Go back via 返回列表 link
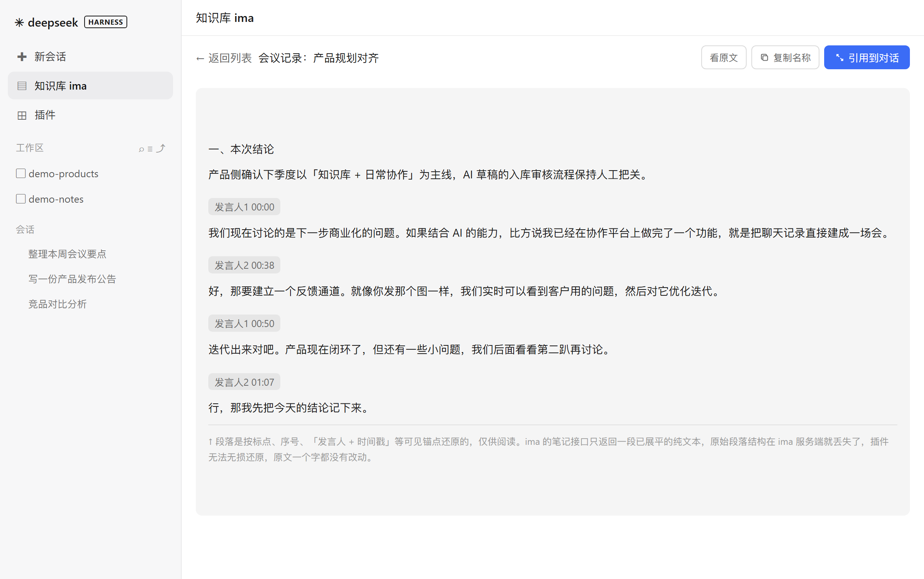924x579 pixels. (224, 58)
